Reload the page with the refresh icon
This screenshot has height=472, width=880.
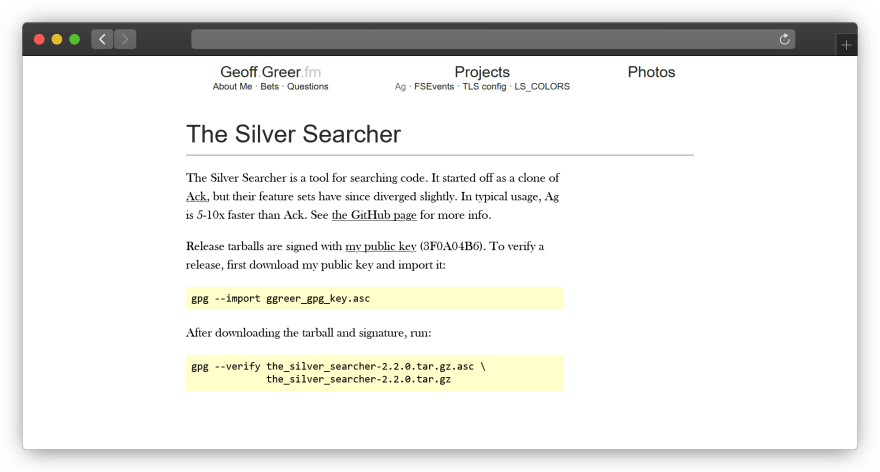click(x=785, y=39)
